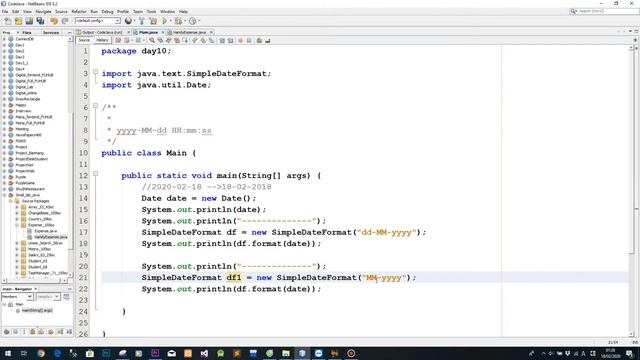Open Chrome from the taskbar
The height and width of the screenshot is (360, 640).
(41, 353)
